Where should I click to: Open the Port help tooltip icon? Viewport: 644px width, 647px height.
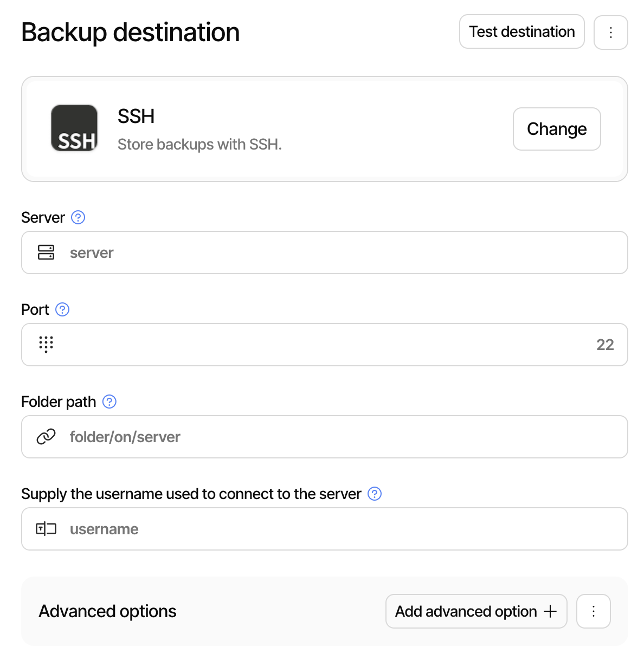[62, 309]
